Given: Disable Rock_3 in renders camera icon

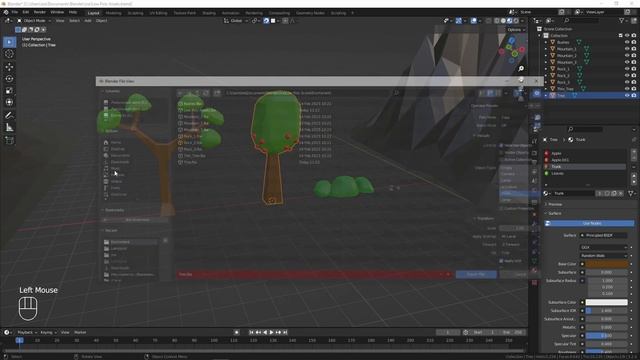Looking at the screenshot, I should (634, 82).
